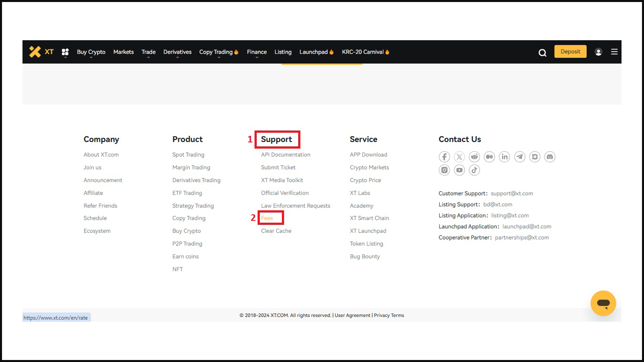Open the Ecosystem link
This screenshot has height=362, width=644.
97,231
